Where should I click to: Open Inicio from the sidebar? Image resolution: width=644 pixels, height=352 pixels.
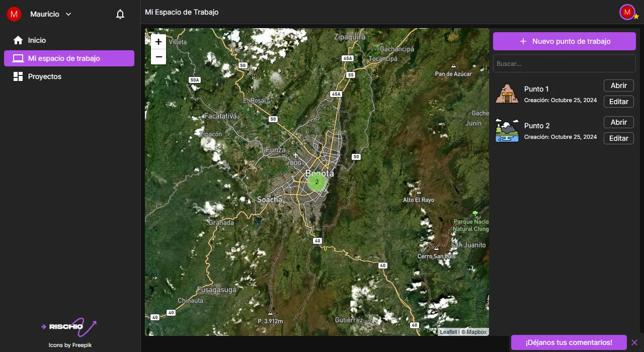pos(37,40)
